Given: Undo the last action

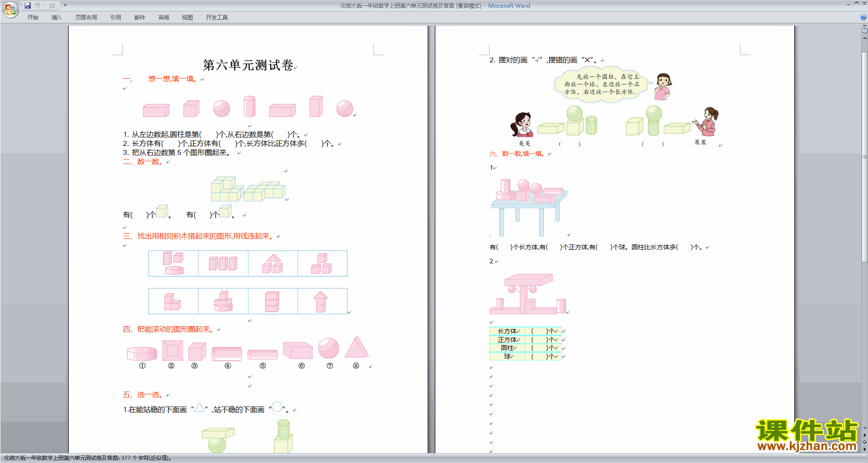Looking at the screenshot, I should tap(38, 5).
